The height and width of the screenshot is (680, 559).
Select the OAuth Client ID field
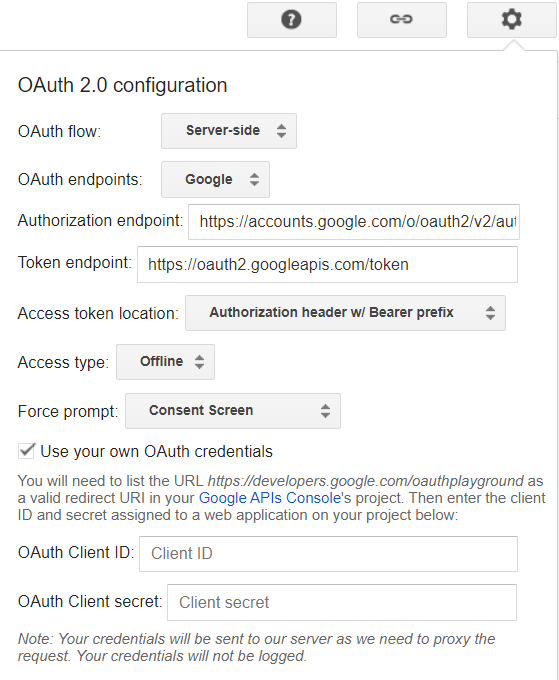[x=328, y=554]
